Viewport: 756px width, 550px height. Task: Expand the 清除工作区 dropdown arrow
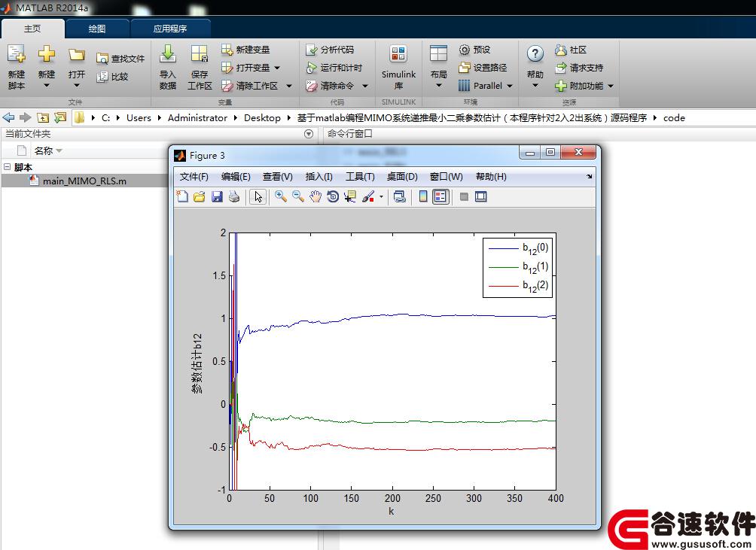coord(289,86)
